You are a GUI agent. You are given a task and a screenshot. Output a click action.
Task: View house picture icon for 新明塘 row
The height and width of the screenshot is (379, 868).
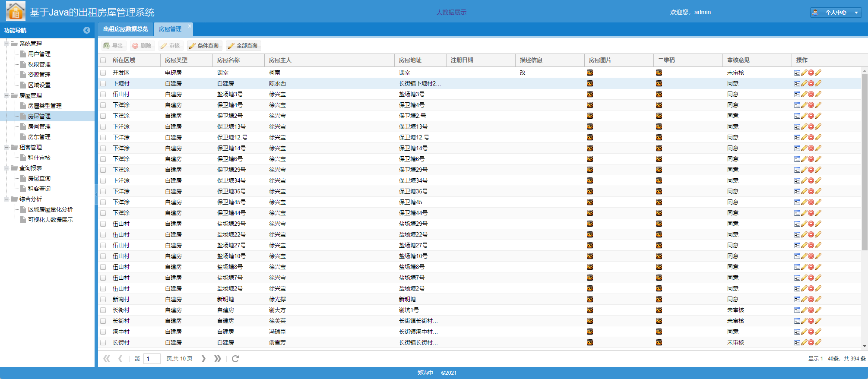coord(590,299)
